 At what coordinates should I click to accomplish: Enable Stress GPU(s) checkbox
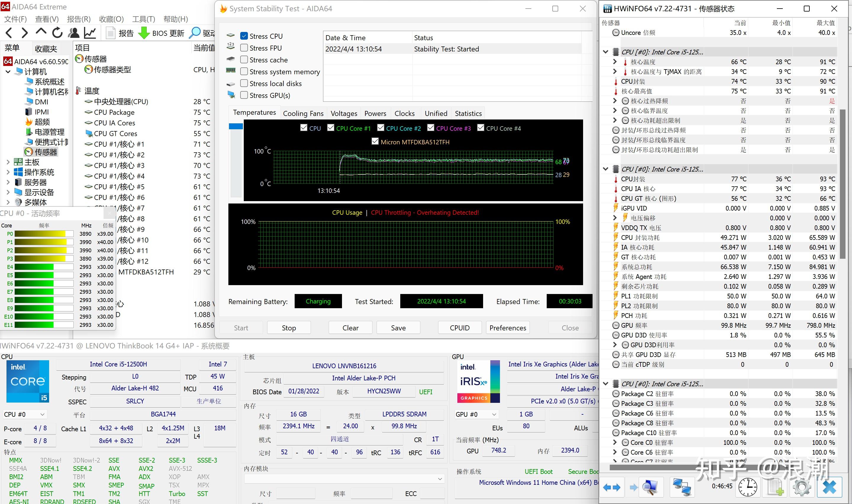point(244,95)
